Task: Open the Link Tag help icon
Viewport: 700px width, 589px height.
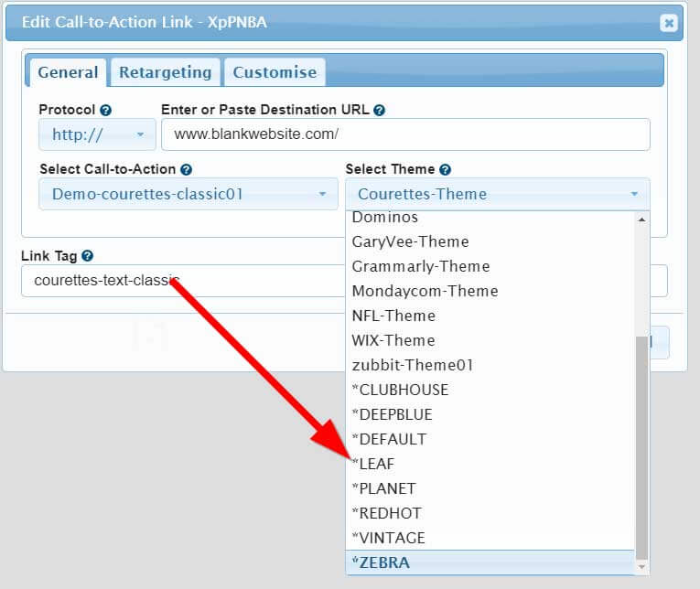Action: pos(88,256)
